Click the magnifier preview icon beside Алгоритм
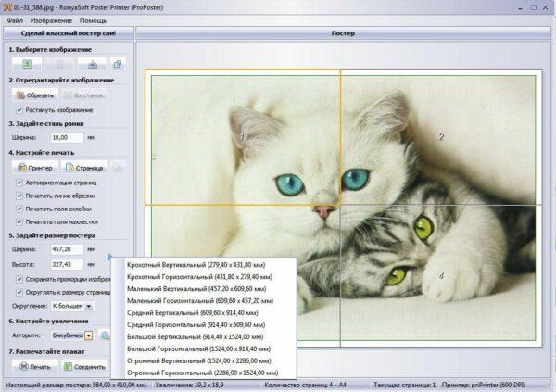 pyautogui.click(x=105, y=335)
